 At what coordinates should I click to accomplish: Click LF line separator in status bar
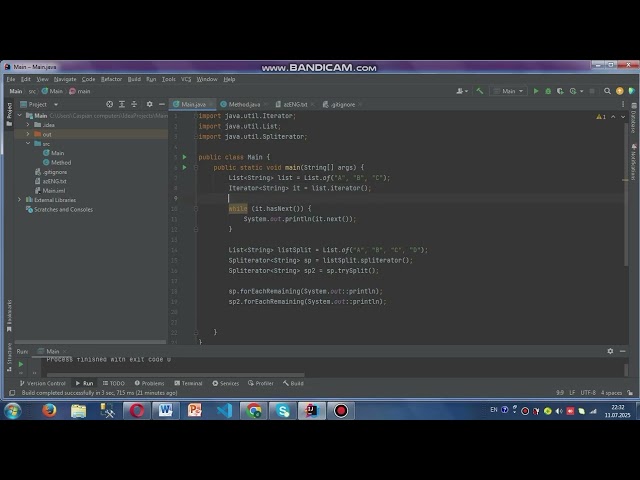click(x=572, y=393)
